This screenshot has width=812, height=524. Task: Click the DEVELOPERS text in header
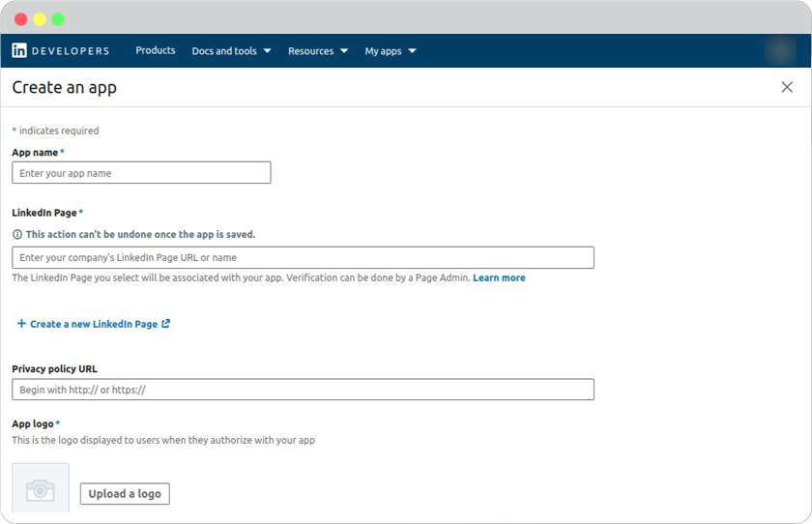point(71,50)
